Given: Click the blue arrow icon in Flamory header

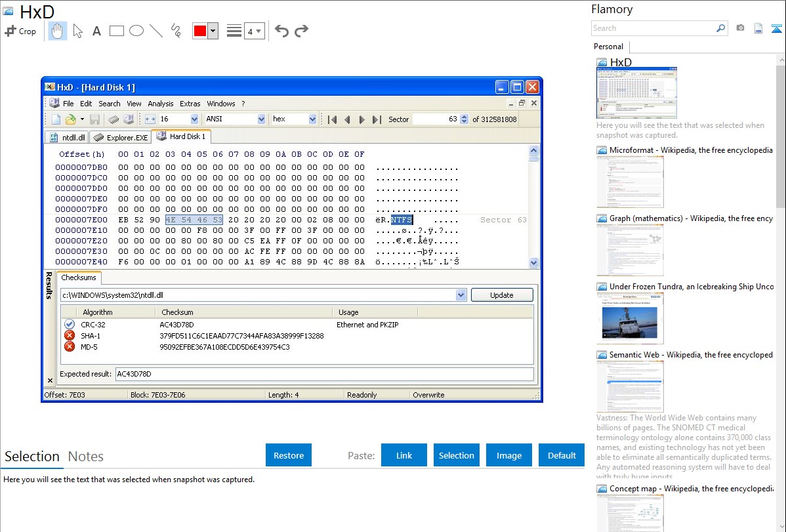Looking at the screenshot, I should coord(776,28).
